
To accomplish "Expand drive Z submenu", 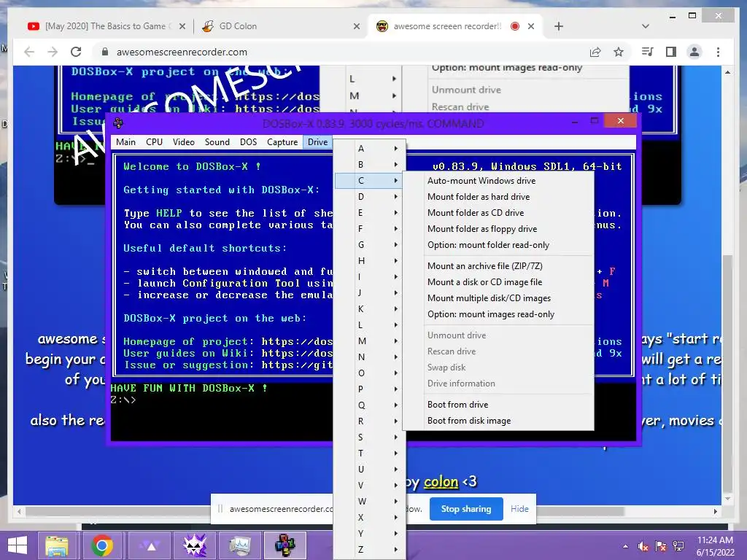I will coord(370,550).
